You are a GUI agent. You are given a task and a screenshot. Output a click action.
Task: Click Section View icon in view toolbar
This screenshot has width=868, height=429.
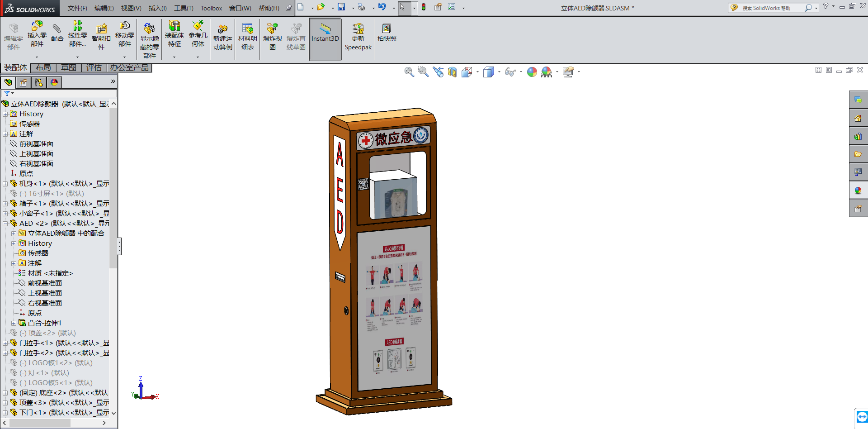coord(452,72)
